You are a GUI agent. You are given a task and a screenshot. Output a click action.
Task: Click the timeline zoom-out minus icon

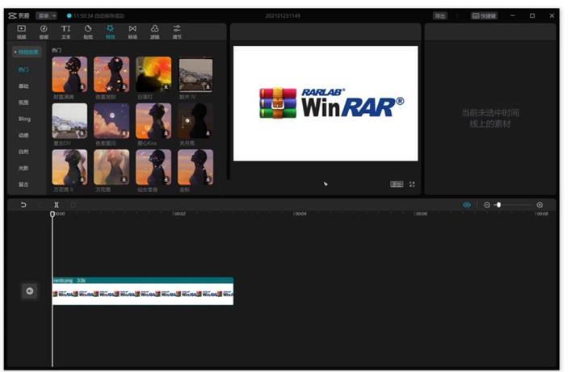click(x=487, y=204)
